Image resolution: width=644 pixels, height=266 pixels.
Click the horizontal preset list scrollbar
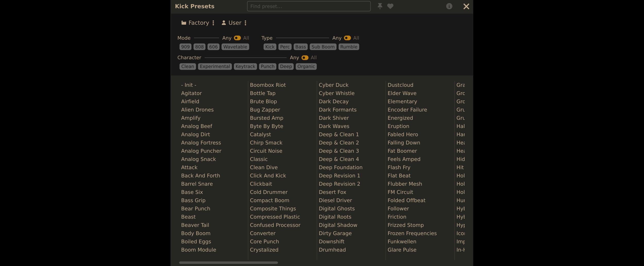[x=228, y=263]
